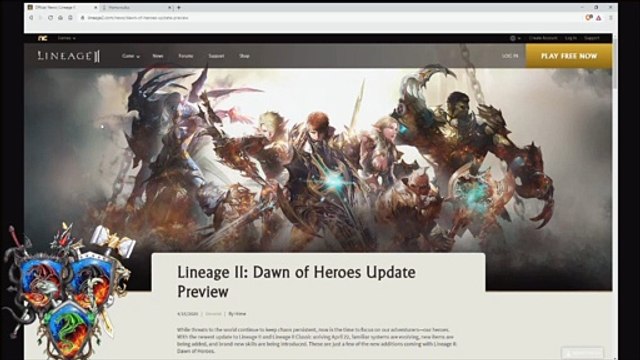
Task: Open the browser hamburger menu icon
Action: [611, 18]
